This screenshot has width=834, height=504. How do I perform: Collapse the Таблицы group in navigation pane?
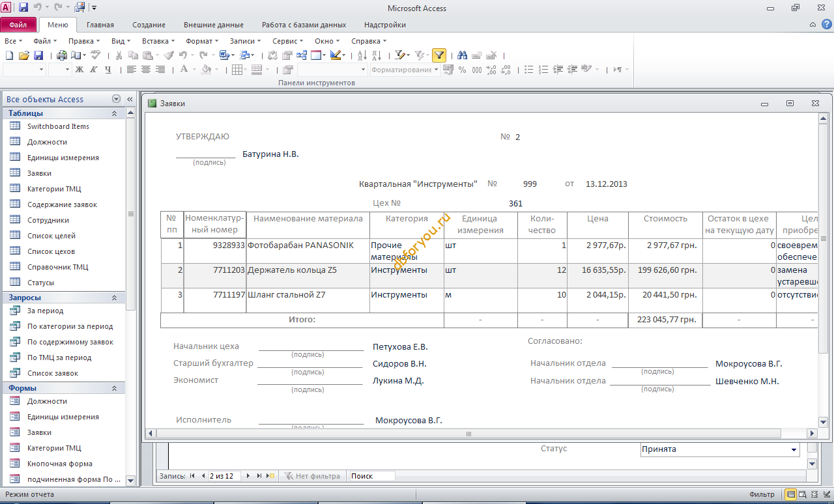[x=115, y=113]
